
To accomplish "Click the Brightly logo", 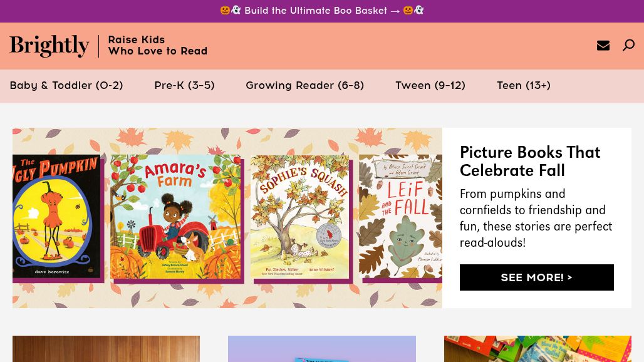I will point(49,46).
